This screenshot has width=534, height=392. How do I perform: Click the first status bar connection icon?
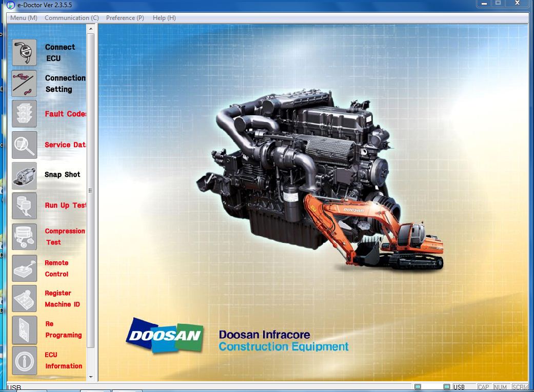[418, 387]
